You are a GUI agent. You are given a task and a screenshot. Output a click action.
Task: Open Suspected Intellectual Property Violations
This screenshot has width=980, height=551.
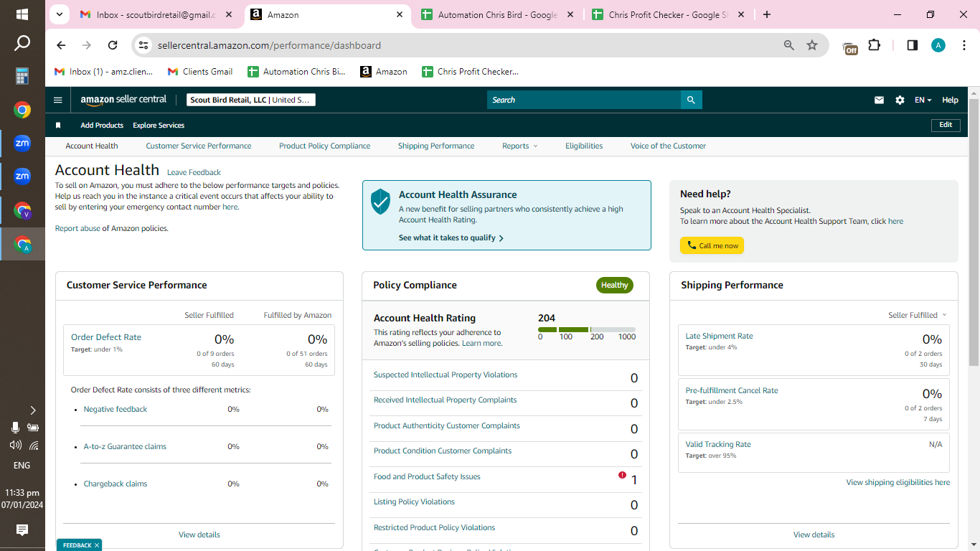(x=446, y=375)
